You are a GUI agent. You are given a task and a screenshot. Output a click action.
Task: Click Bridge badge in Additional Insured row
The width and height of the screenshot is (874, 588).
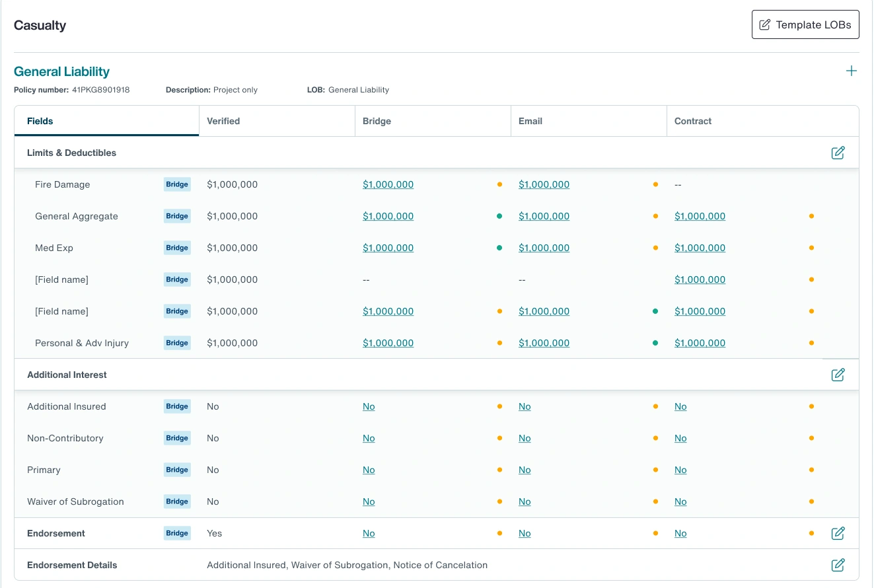click(177, 406)
